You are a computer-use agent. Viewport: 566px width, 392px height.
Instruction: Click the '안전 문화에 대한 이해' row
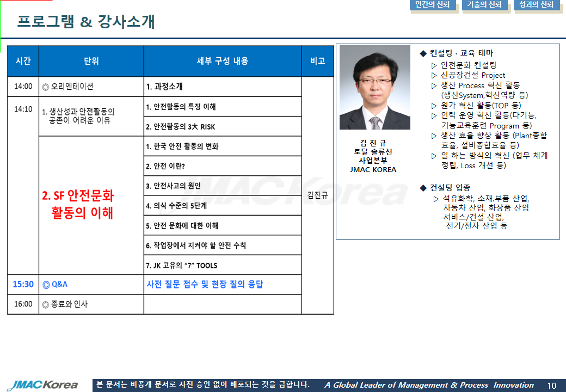point(223,225)
